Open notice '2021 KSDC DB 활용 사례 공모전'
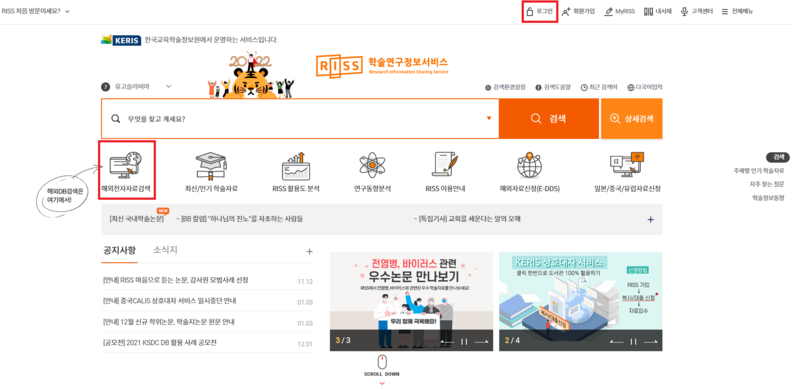Screen dimensions: 792x390 pyautogui.click(x=159, y=344)
